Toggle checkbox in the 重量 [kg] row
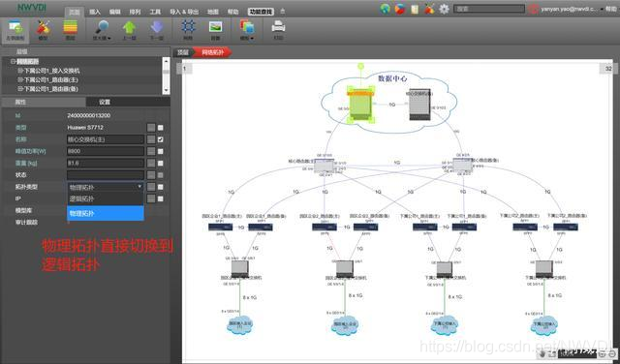The width and height of the screenshot is (620, 364). (160, 164)
